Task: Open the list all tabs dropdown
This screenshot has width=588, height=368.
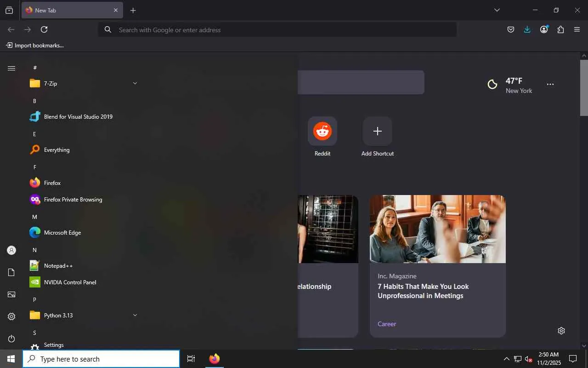Action: coord(497,10)
